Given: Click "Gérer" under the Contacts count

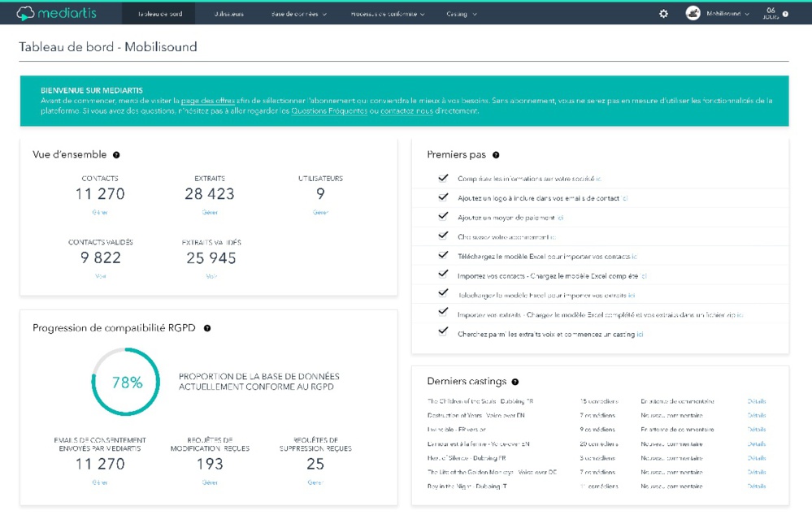Looking at the screenshot, I should coord(101,211).
